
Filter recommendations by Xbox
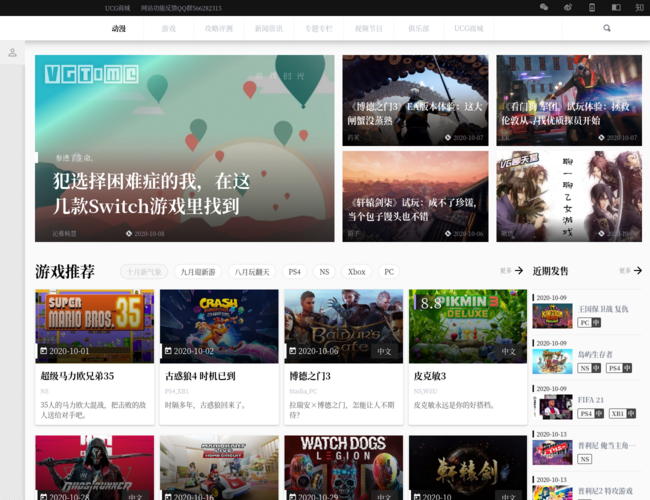(x=357, y=272)
